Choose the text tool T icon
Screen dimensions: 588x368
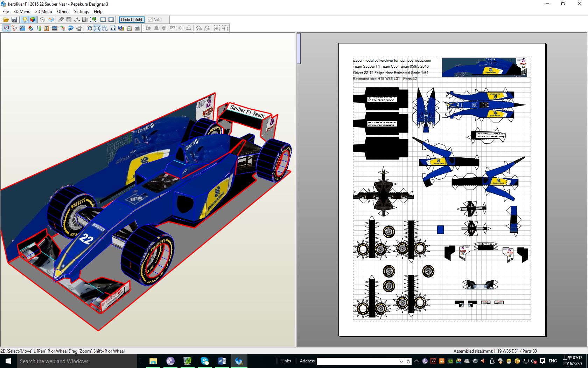point(46,28)
